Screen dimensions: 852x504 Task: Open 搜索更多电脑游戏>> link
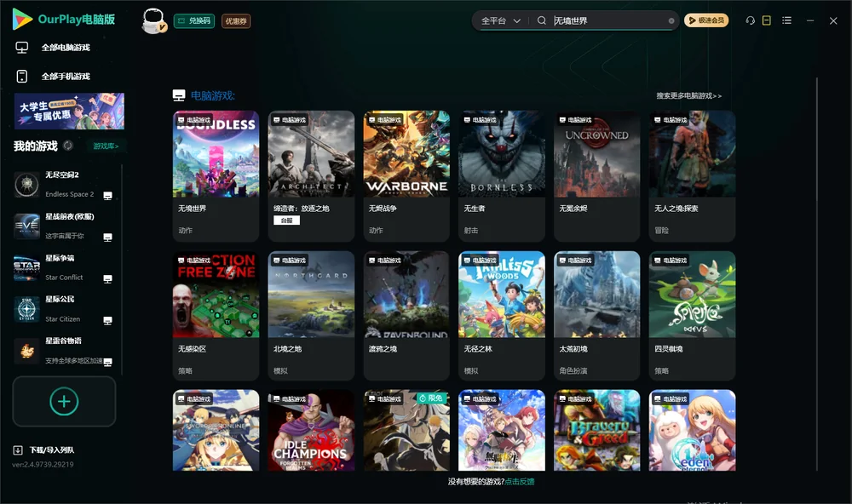688,95
